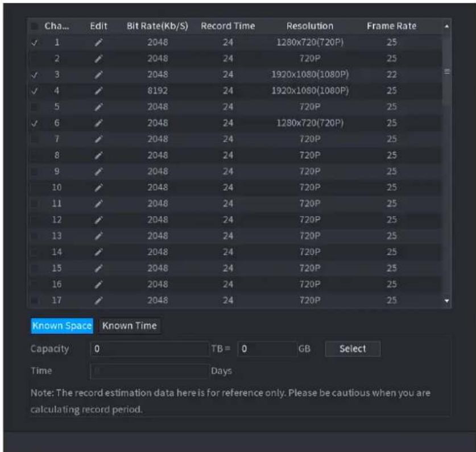Click the Capacity GB input field
This screenshot has width=476, height=452.
click(x=267, y=349)
